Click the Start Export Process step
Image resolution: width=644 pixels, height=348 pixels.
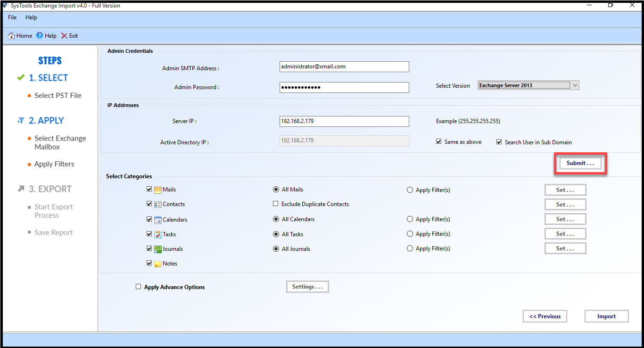point(54,211)
